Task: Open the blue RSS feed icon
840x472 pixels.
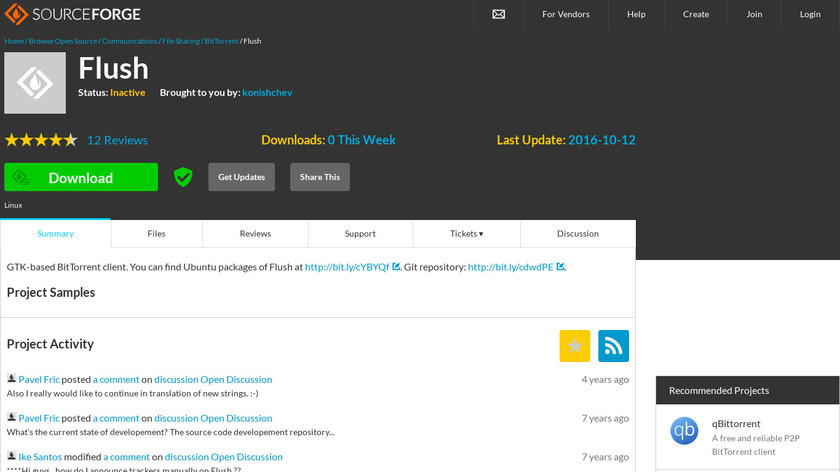Action: click(x=613, y=345)
